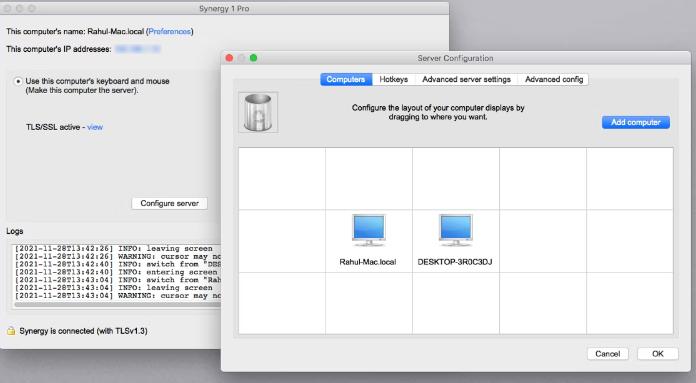Confirm Server Configuration with OK
696x383 pixels.
click(657, 354)
